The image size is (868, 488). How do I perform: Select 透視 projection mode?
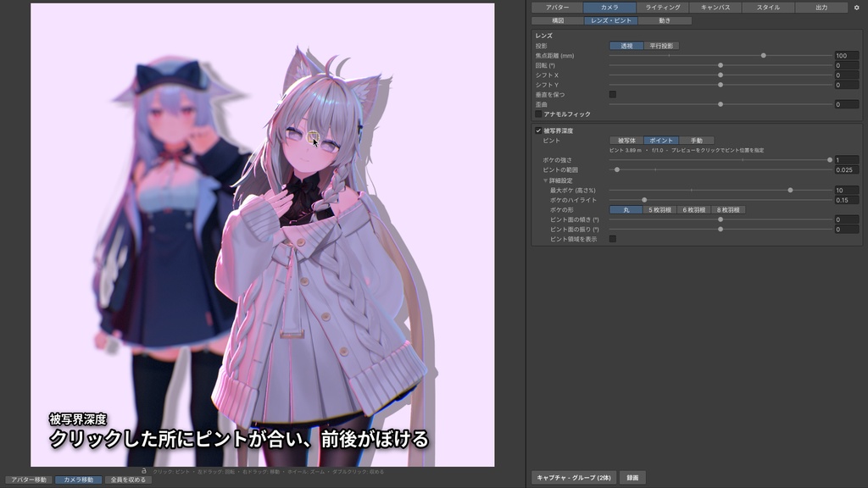[x=626, y=46]
